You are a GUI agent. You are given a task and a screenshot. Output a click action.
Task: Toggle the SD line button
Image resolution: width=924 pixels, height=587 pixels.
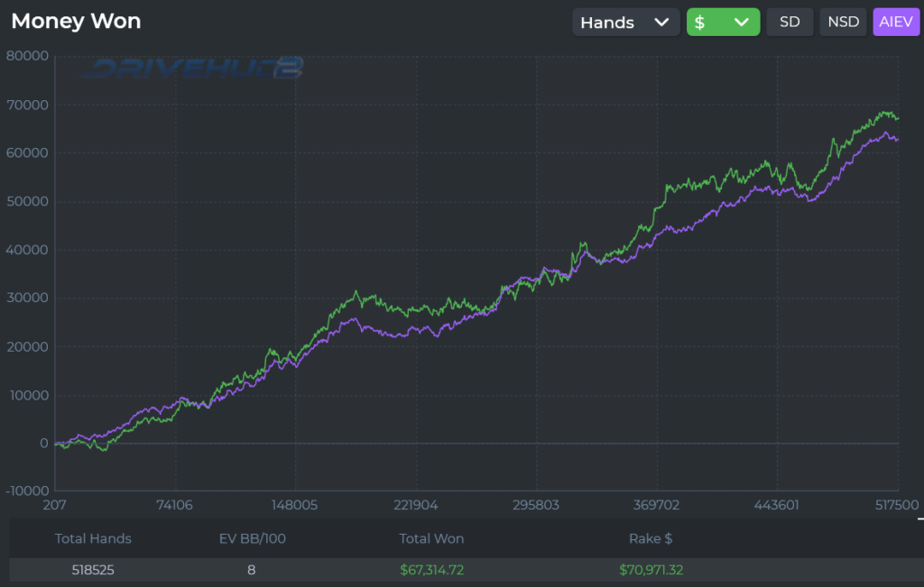[x=790, y=23]
